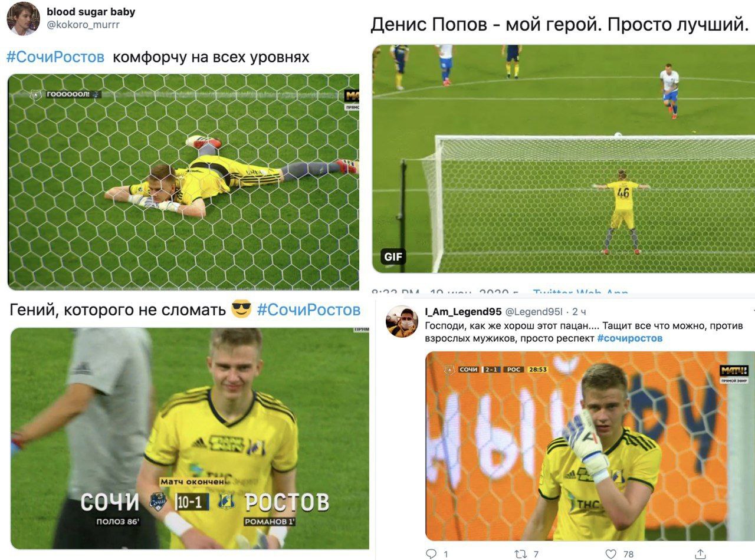Screen dimensions: 755x560
Task: Click the @Legend95I handle
Action: 534,311
